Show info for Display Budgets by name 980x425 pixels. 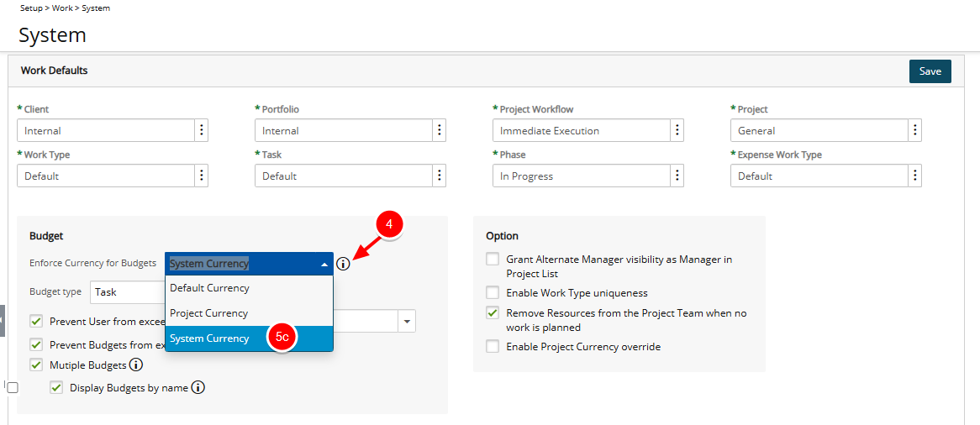(198, 387)
